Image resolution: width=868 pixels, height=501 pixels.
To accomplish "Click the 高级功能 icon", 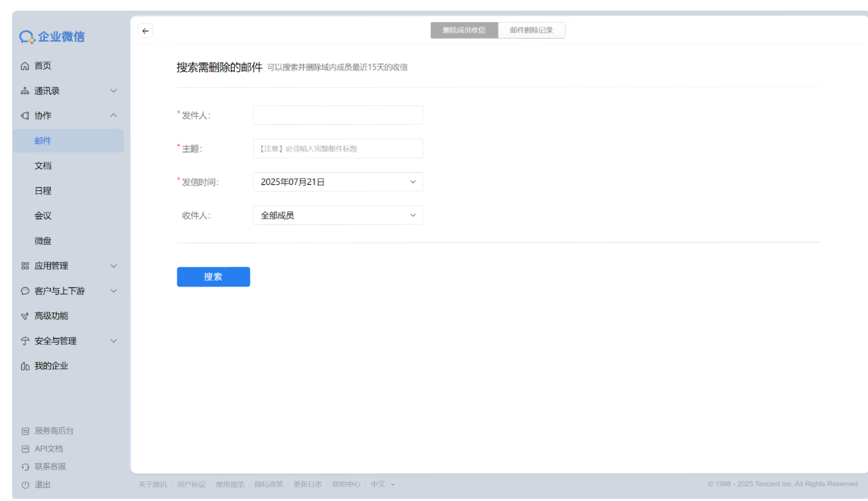I will coord(25,316).
